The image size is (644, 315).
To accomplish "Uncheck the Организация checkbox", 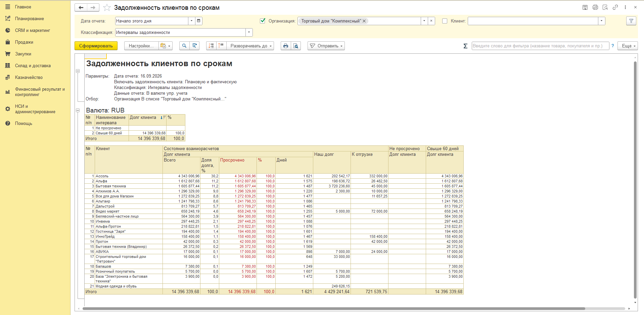I will coord(263,21).
